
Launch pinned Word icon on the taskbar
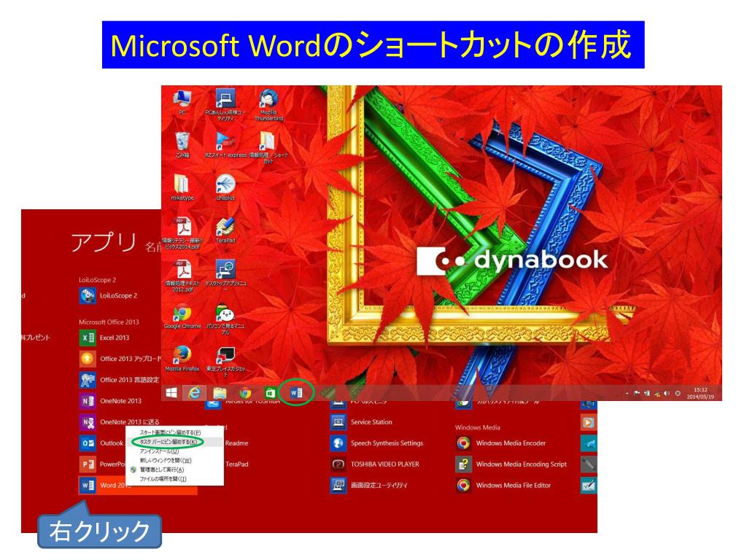pos(296,393)
